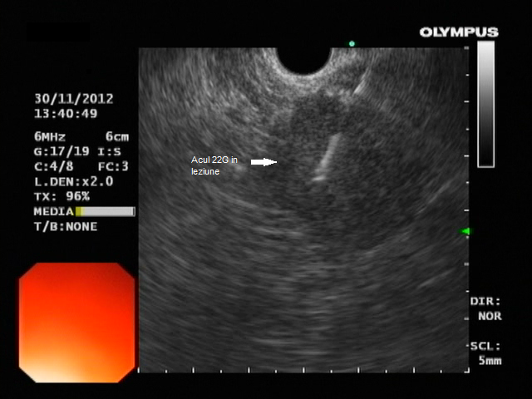The image size is (532, 399).
Task: Click the 'Acul 22G in leziune' annotation
Action: click(214, 165)
